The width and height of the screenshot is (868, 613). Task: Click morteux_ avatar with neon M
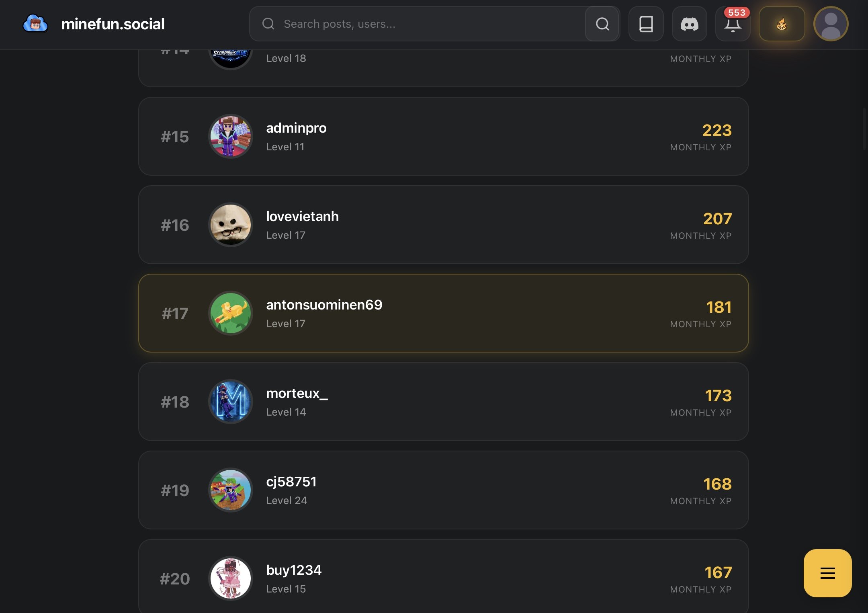(231, 402)
